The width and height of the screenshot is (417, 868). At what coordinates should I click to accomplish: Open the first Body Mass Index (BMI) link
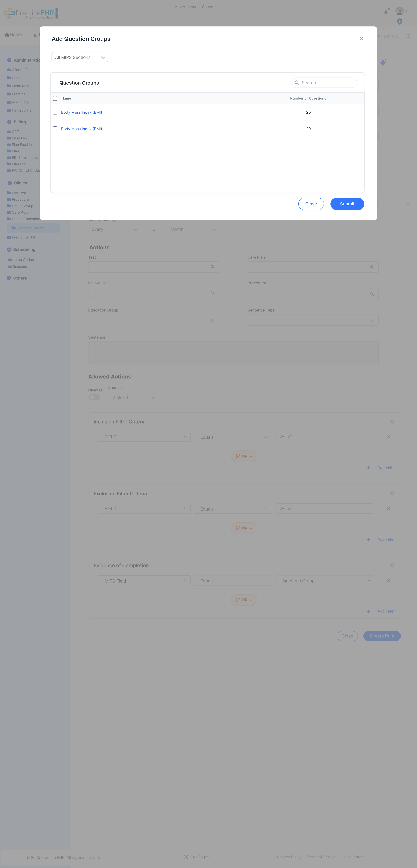(81, 112)
